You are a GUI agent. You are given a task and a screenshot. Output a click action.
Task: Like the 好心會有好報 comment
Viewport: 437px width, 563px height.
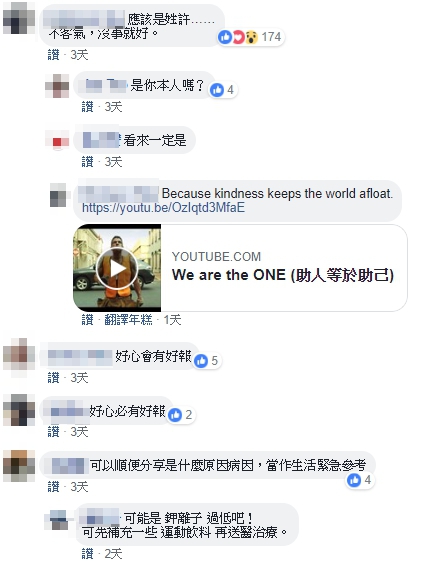54,377
